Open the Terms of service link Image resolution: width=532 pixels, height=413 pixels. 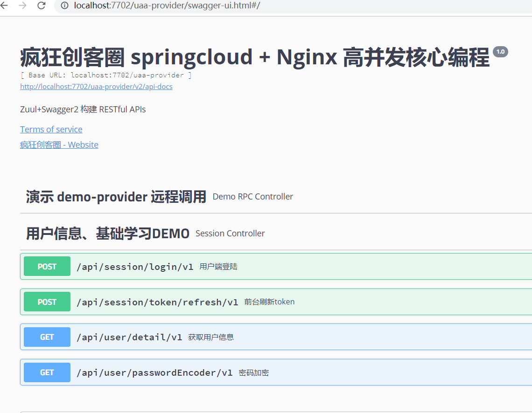pos(51,130)
